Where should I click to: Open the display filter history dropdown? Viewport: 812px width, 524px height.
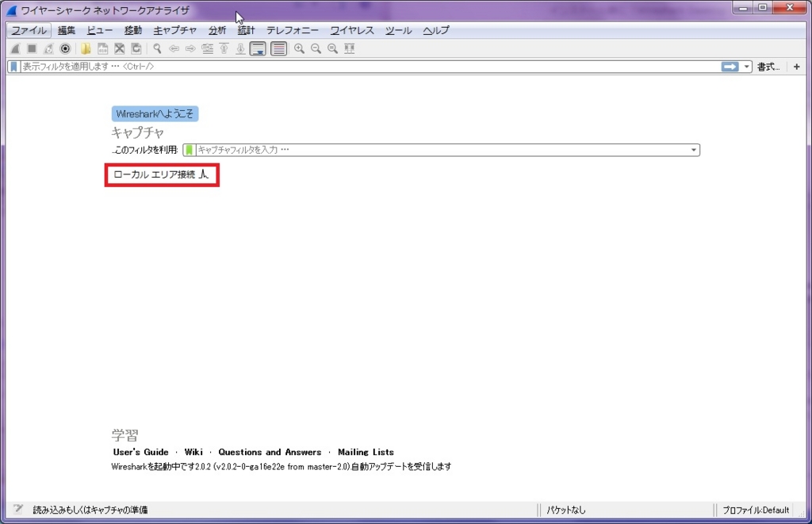pos(746,67)
